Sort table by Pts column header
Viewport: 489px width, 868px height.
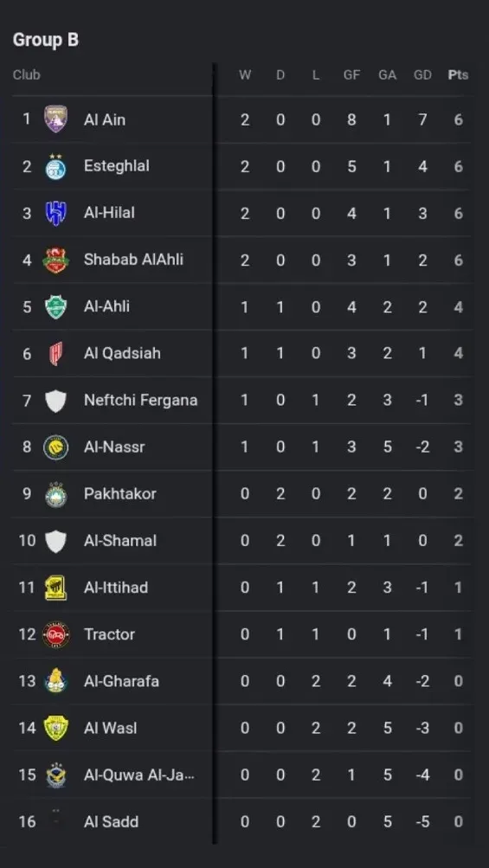pos(458,74)
